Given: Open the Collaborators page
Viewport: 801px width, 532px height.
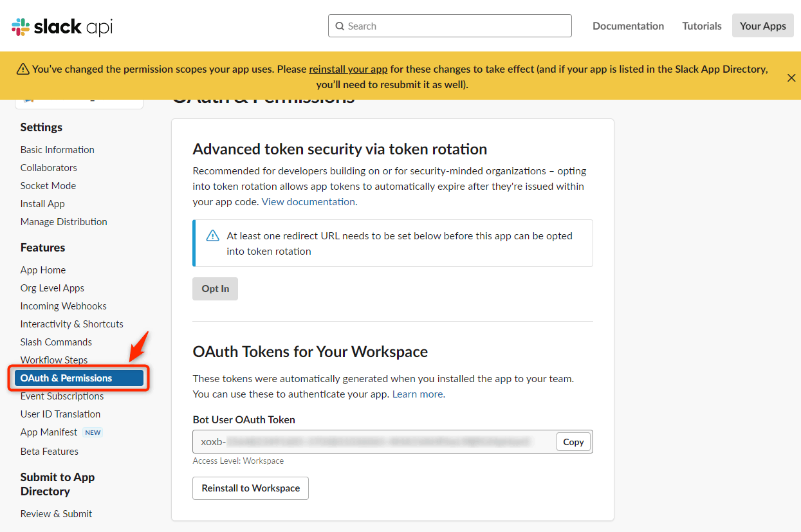Looking at the screenshot, I should pyautogui.click(x=49, y=167).
